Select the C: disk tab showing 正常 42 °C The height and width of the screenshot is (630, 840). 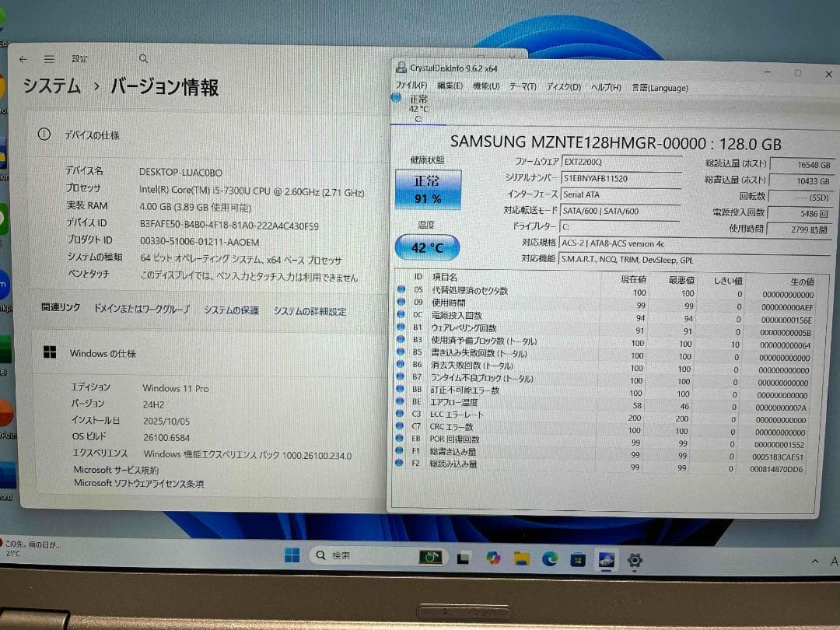pyautogui.click(x=418, y=109)
